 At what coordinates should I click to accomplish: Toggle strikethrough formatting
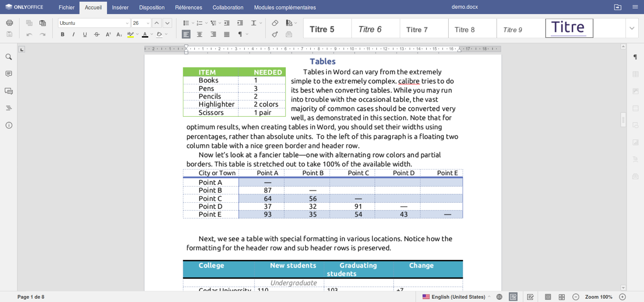97,34
